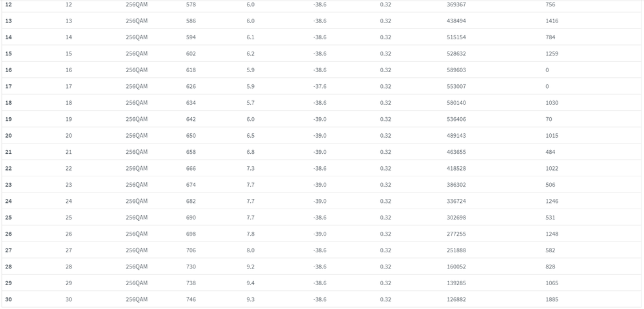Click the value 70 in row 19
The width and height of the screenshot is (644, 309).
(549, 120)
